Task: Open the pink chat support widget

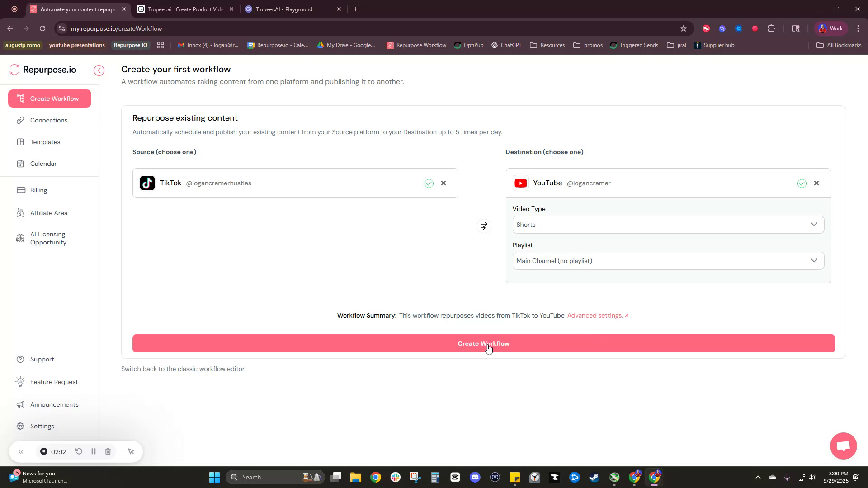Action: 843,446
